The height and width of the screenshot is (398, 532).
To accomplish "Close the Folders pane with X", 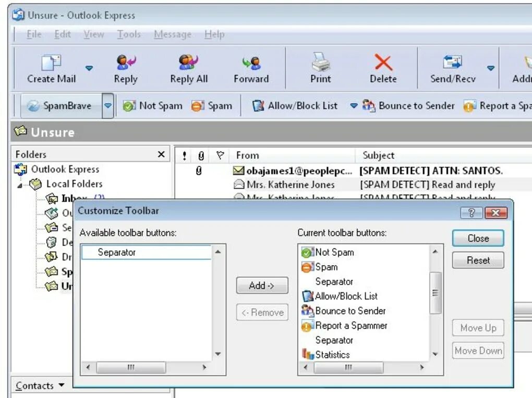I will point(161,155).
